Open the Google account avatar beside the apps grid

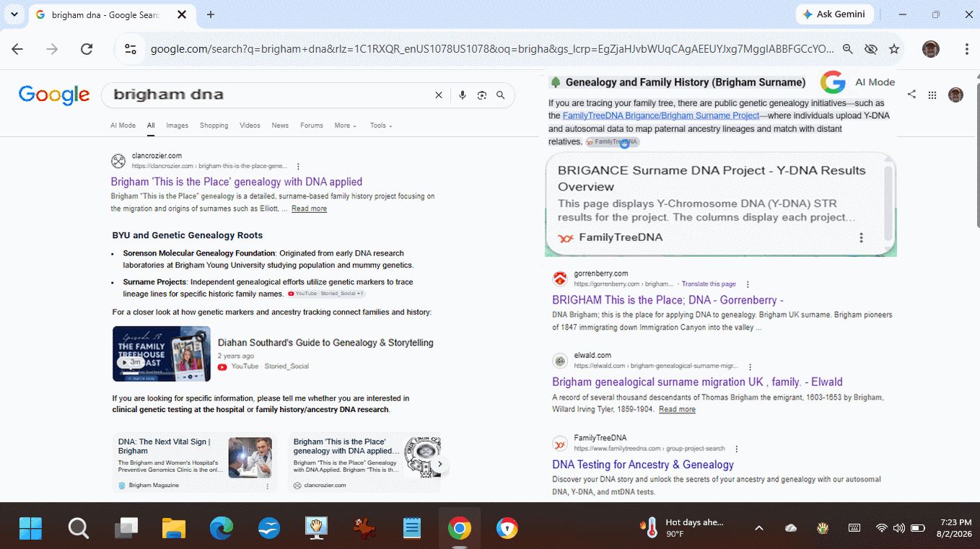[955, 95]
